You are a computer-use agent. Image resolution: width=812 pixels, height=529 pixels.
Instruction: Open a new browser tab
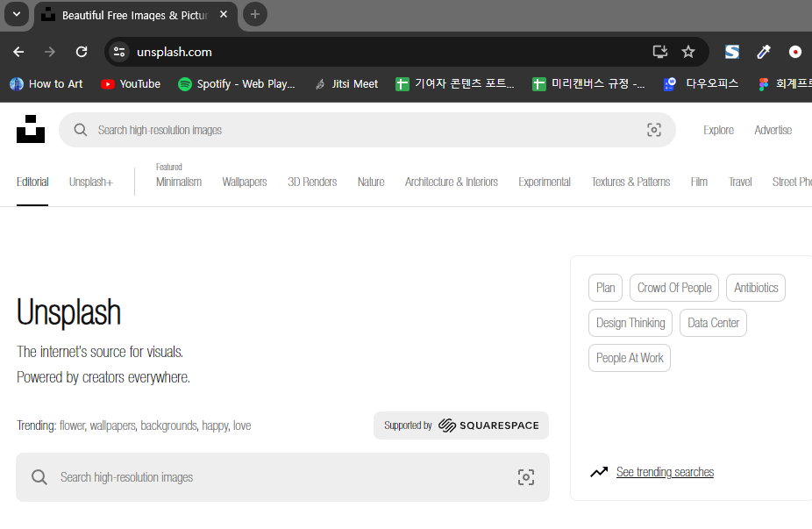255,15
